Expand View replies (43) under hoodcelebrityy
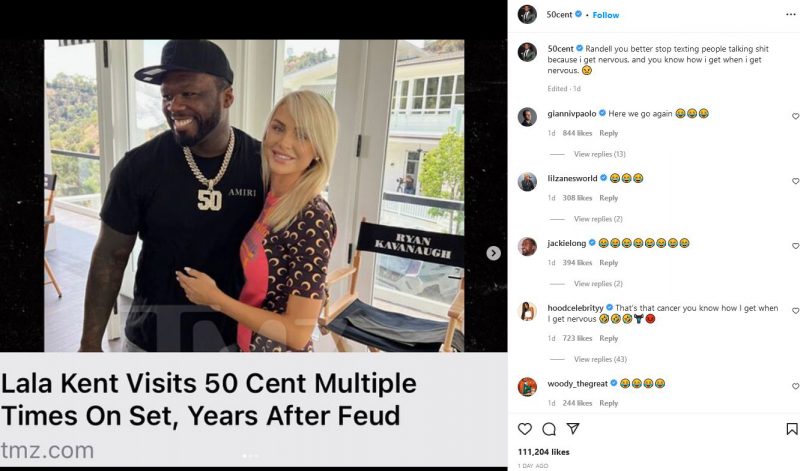800x471 pixels. click(600, 359)
